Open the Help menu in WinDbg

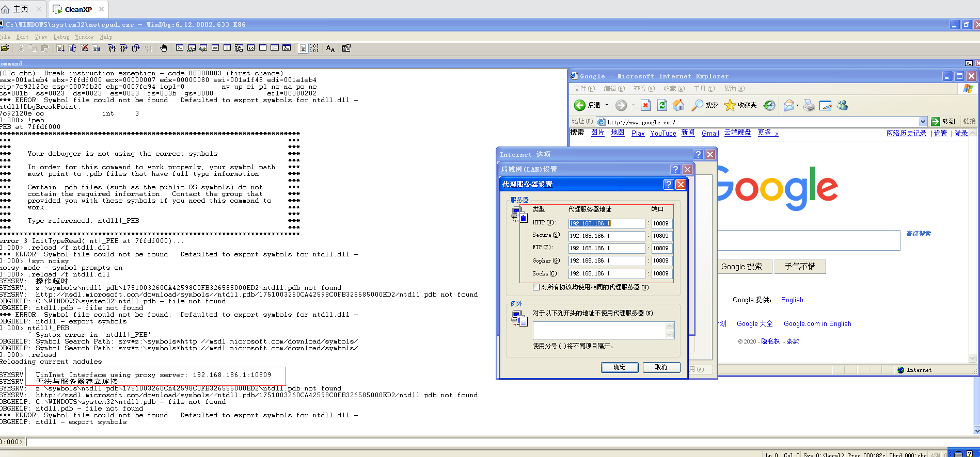point(106,37)
